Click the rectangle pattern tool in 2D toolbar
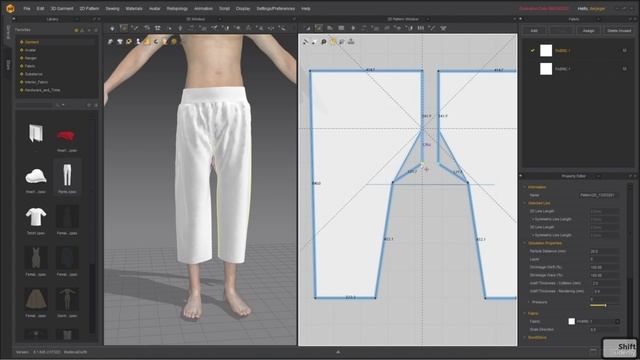640x360 pixels. coord(341,28)
